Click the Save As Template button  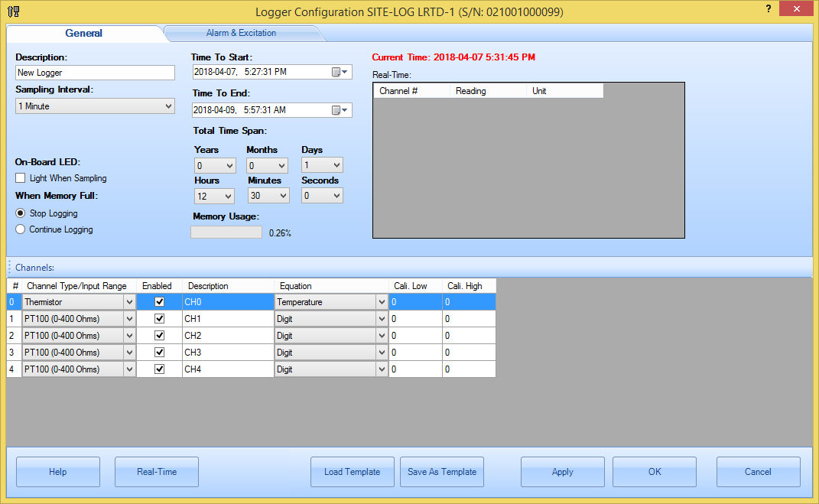[x=442, y=472]
